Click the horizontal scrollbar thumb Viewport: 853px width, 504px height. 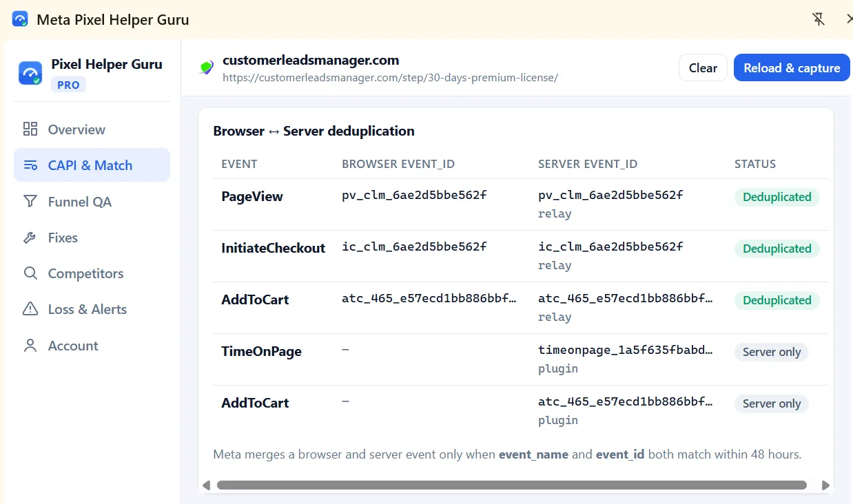(x=511, y=485)
